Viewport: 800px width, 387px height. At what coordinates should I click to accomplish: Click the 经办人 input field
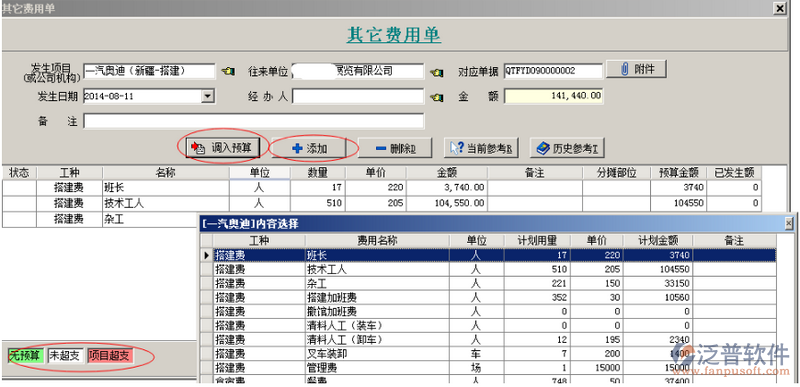point(358,96)
